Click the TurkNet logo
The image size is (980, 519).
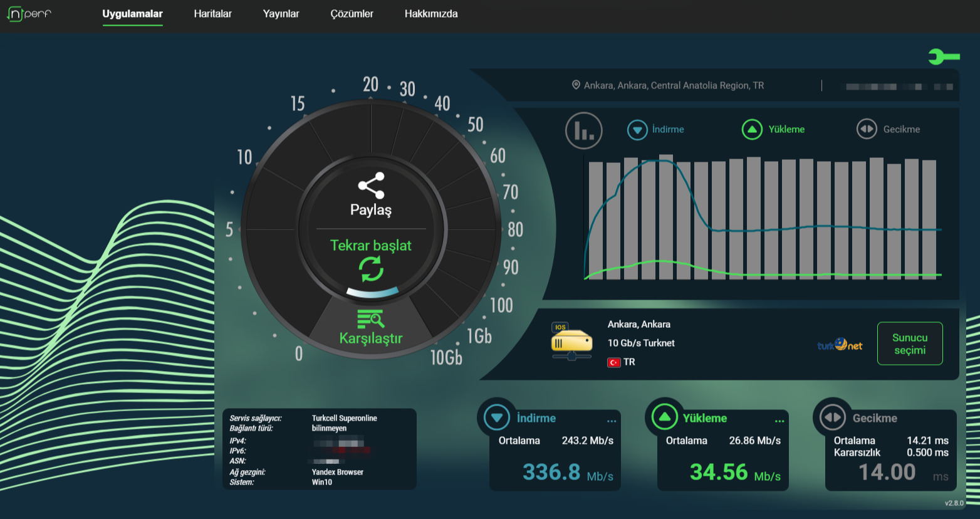(840, 344)
